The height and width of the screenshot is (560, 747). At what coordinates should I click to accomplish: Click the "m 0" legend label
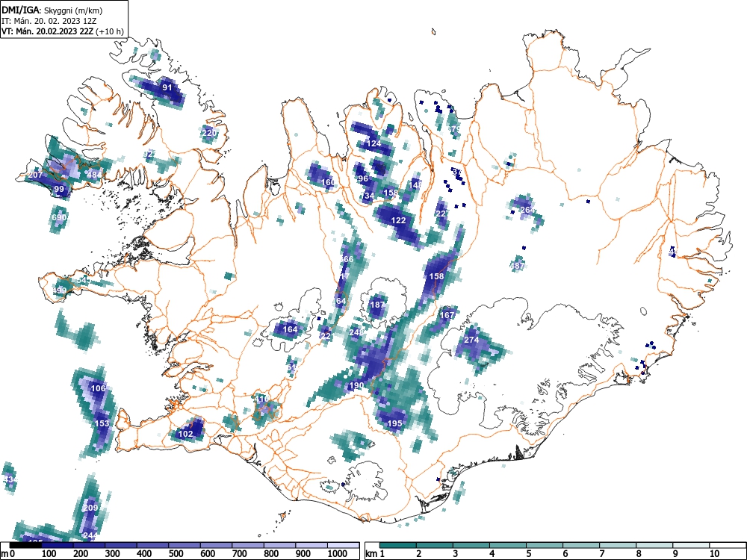tap(8, 554)
